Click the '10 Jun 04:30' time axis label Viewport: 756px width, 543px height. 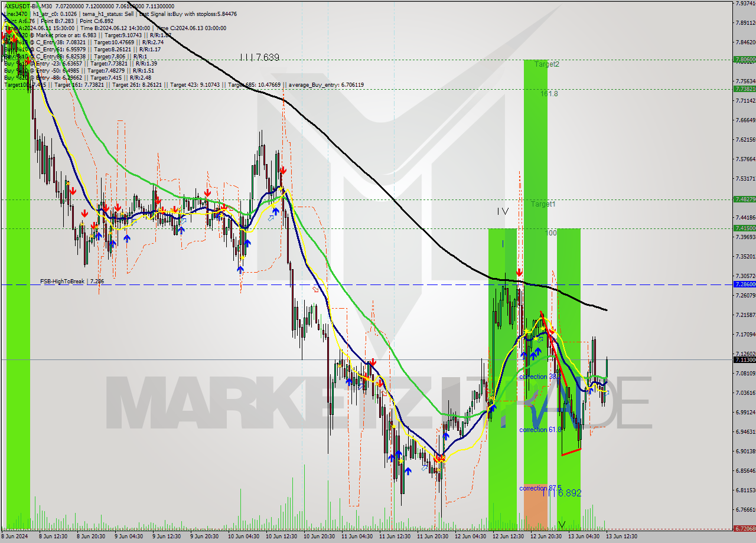[x=244, y=537]
